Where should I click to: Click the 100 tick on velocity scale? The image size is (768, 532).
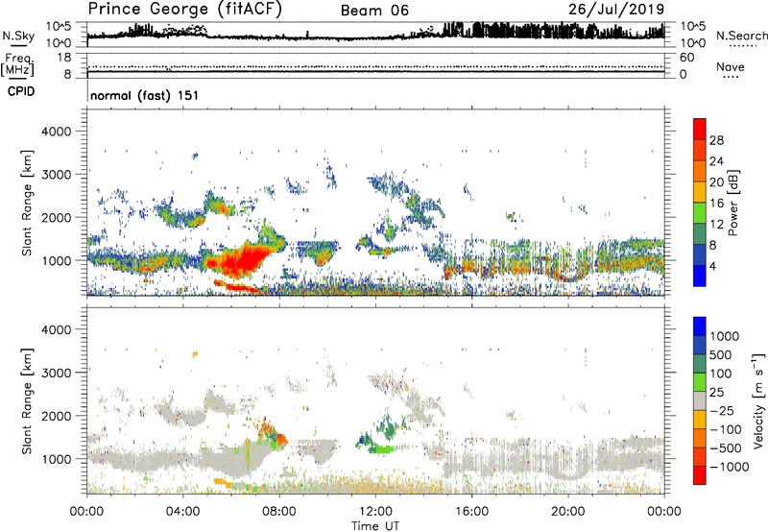(x=721, y=374)
